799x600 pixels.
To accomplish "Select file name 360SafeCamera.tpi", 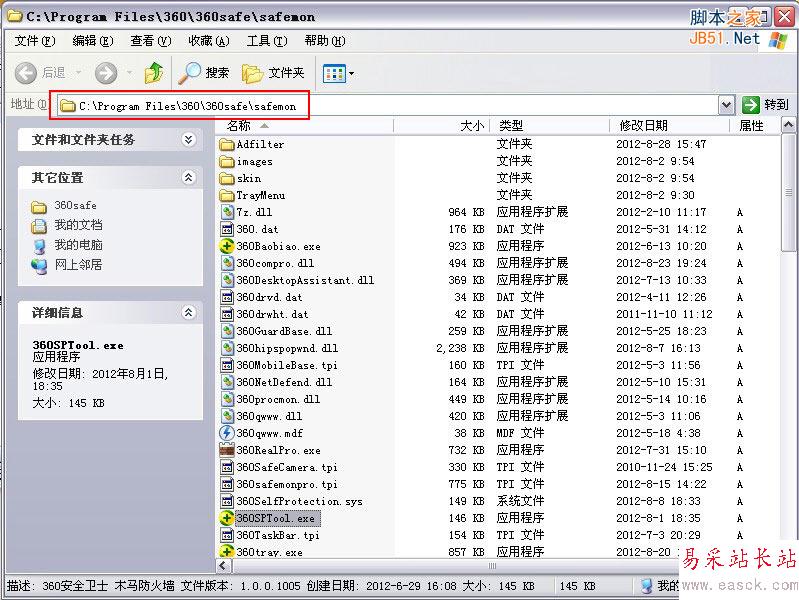I will [286, 467].
